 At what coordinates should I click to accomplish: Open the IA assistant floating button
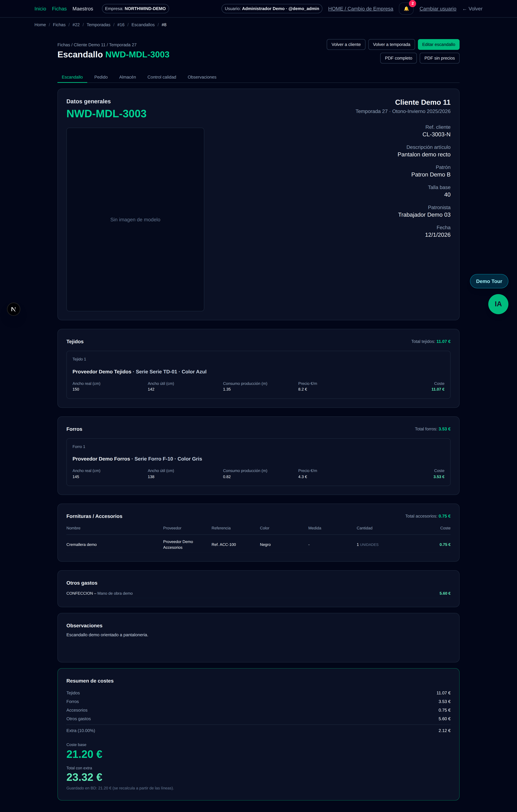coord(498,304)
